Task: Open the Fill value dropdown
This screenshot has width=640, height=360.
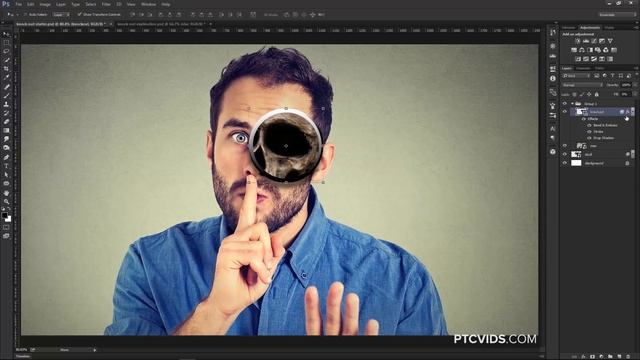Action: click(x=635, y=94)
